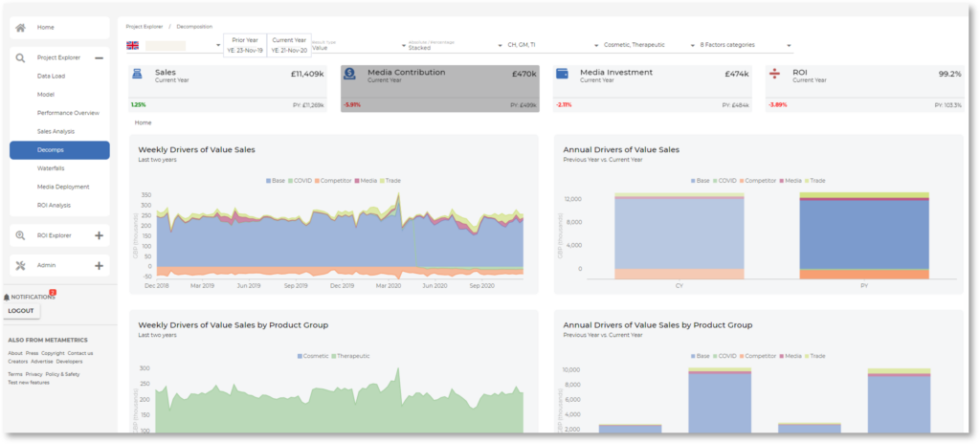980x444 pixels.
Task: Click the About footer link
Action: [x=15, y=353]
